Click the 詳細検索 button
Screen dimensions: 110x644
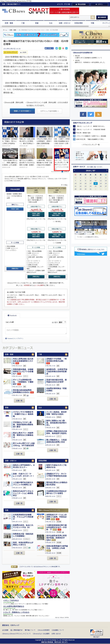coord(102,17)
